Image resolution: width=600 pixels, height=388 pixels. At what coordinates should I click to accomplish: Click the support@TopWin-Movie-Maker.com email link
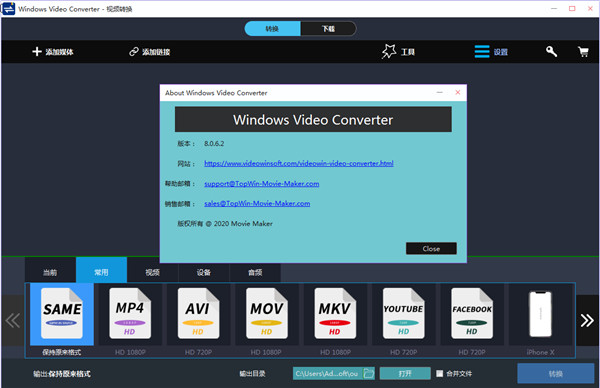pos(262,184)
